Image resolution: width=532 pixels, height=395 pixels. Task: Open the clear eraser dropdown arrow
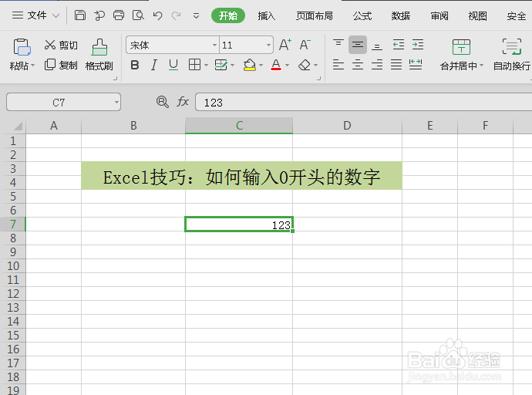(x=315, y=65)
